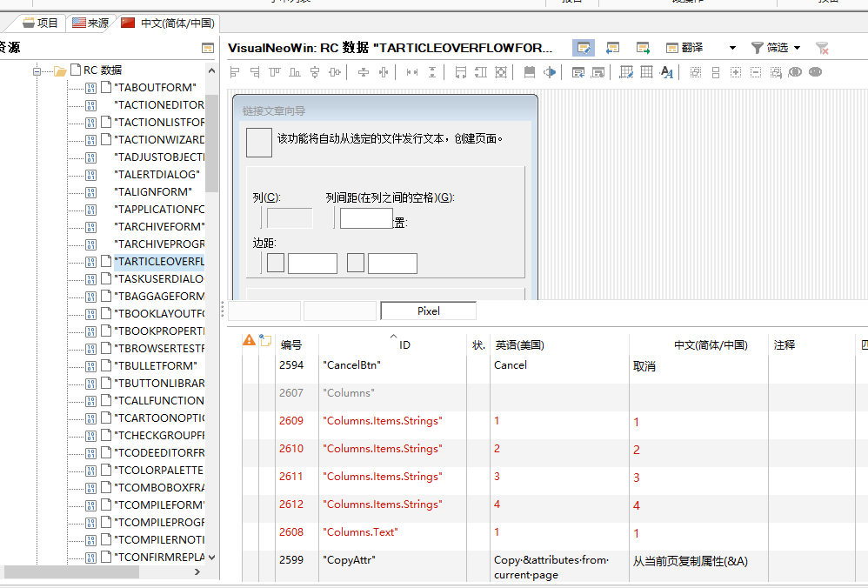Click the go to previous item icon
Image resolution: width=868 pixels, height=588 pixels.
(x=613, y=48)
